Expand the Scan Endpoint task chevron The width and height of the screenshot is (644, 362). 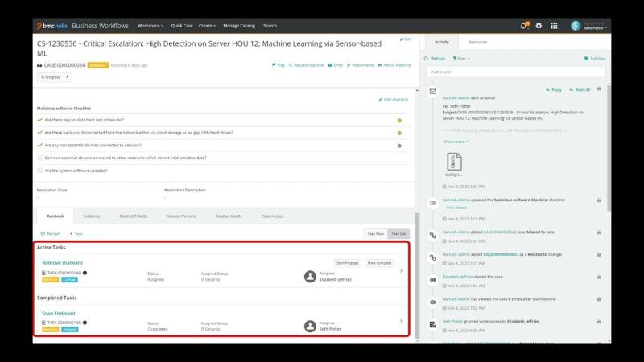[401, 320]
